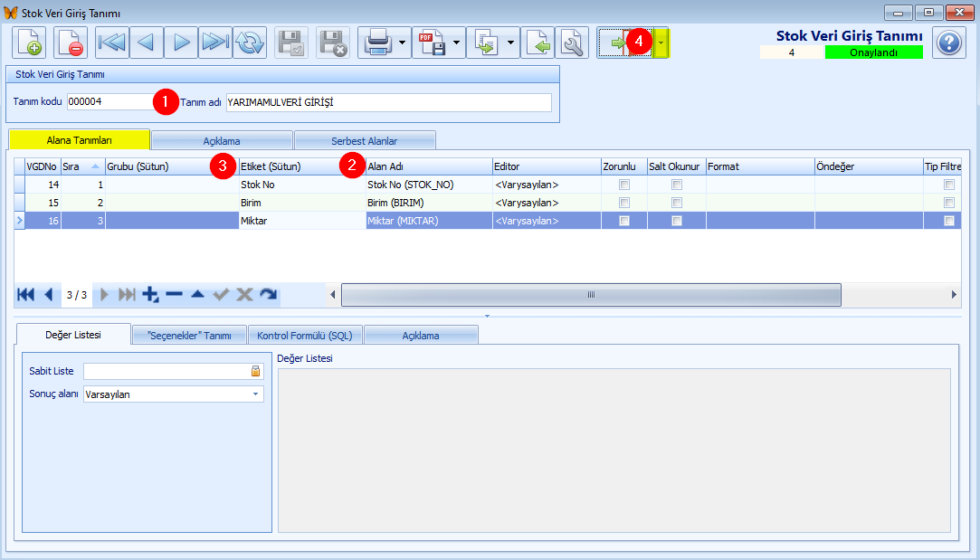The height and width of the screenshot is (560, 980).
Task: Click the lock icon in Sabit Liste field
Action: coord(255,371)
